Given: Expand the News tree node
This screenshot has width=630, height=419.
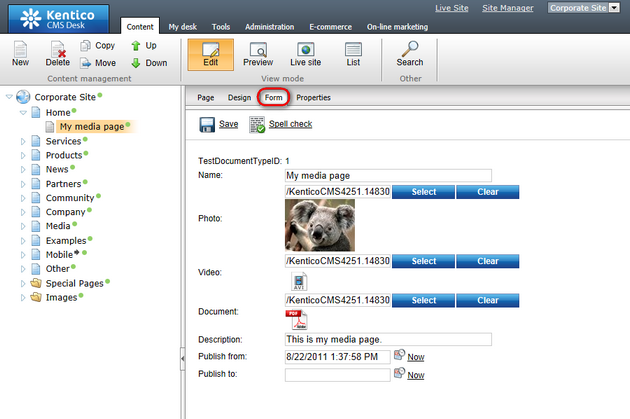Looking at the screenshot, I should [23, 170].
